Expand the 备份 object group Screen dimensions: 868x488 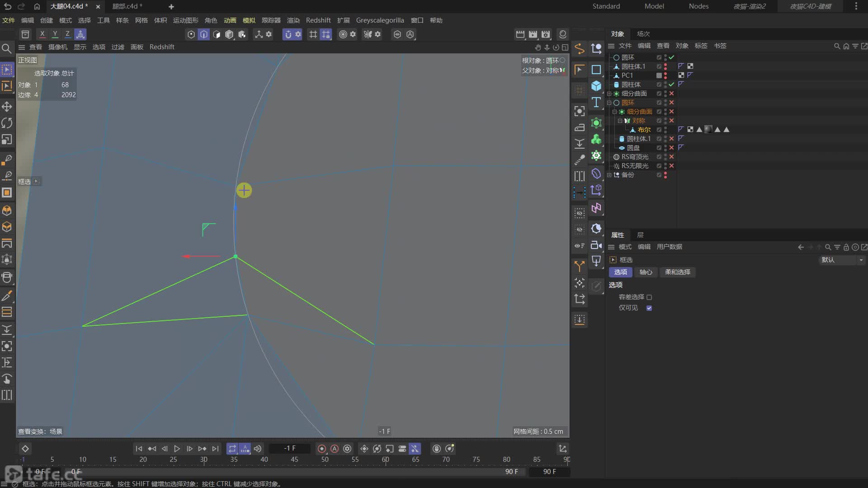click(x=609, y=175)
